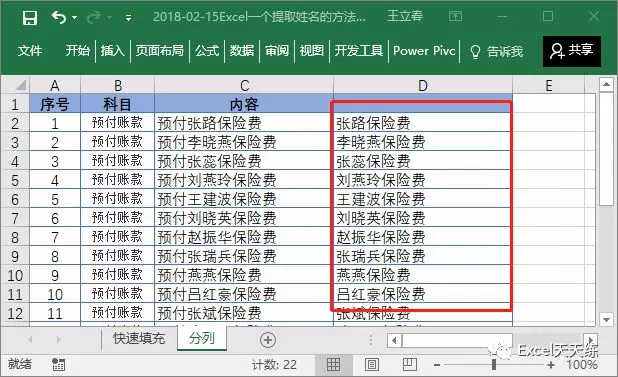This screenshot has width=618, height=377.
Task: Click column D cell 张蕊保险费
Action: click(x=423, y=161)
